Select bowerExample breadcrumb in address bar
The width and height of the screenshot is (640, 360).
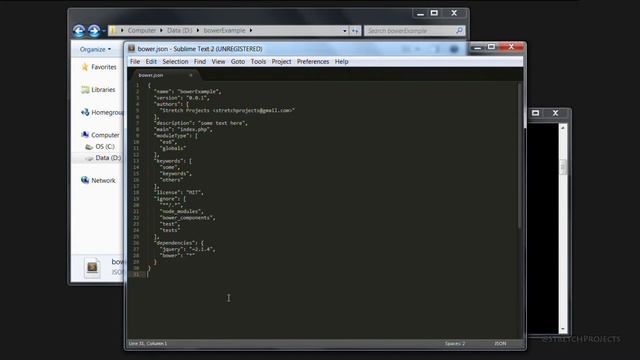pyautogui.click(x=224, y=30)
